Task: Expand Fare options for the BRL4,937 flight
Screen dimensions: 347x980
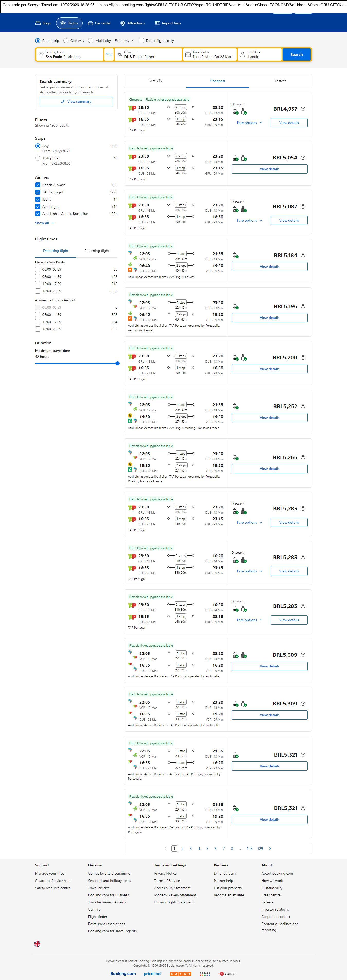Action: tap(250, 123)
